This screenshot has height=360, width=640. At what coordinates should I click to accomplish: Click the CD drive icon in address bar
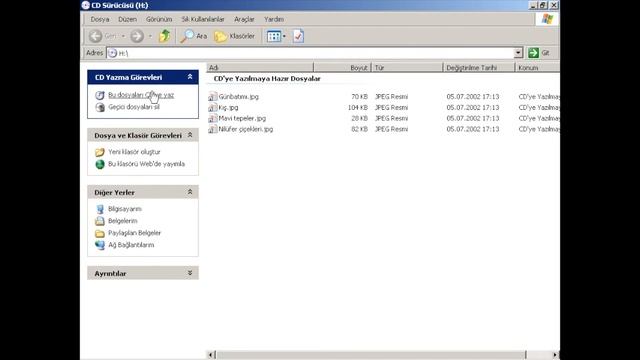(113, 53)
